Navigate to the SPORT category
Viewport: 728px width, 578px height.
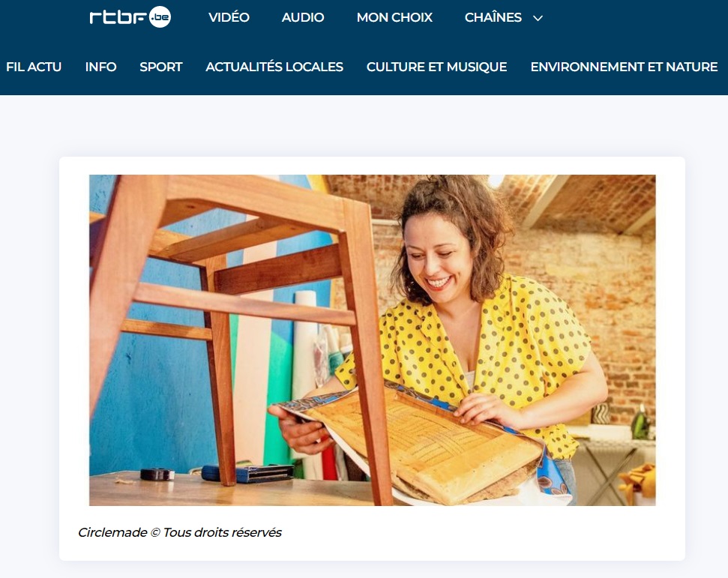tap(161, 67)
